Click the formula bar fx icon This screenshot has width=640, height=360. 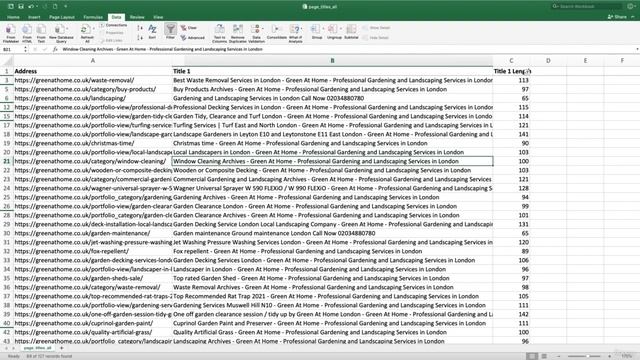(55, 49)
